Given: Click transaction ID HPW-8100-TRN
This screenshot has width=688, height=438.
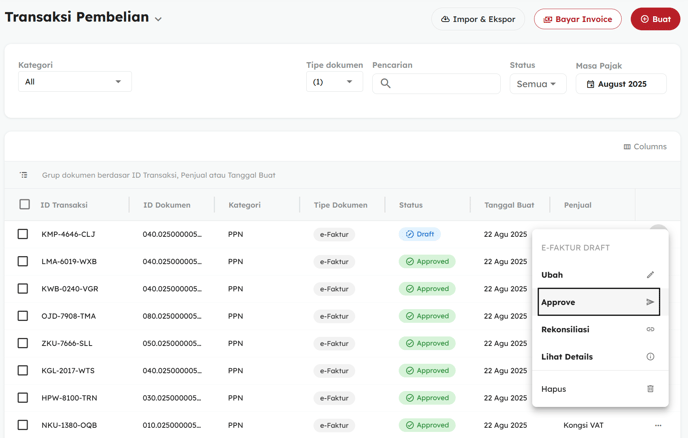Looking at the screenshot, I should [x=69, y=398].
